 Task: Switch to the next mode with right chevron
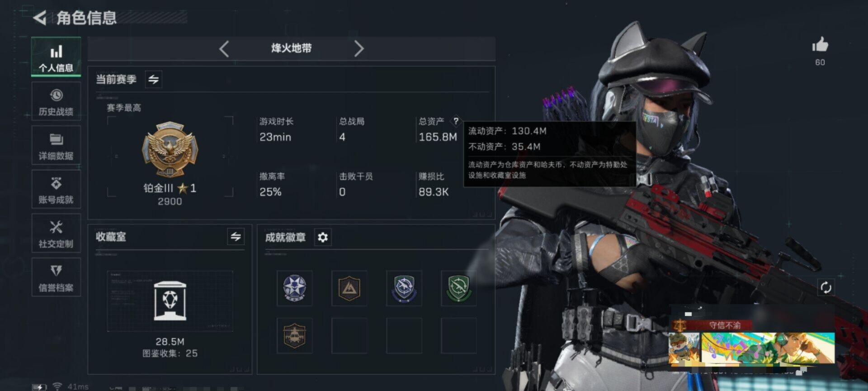[359, 48]
